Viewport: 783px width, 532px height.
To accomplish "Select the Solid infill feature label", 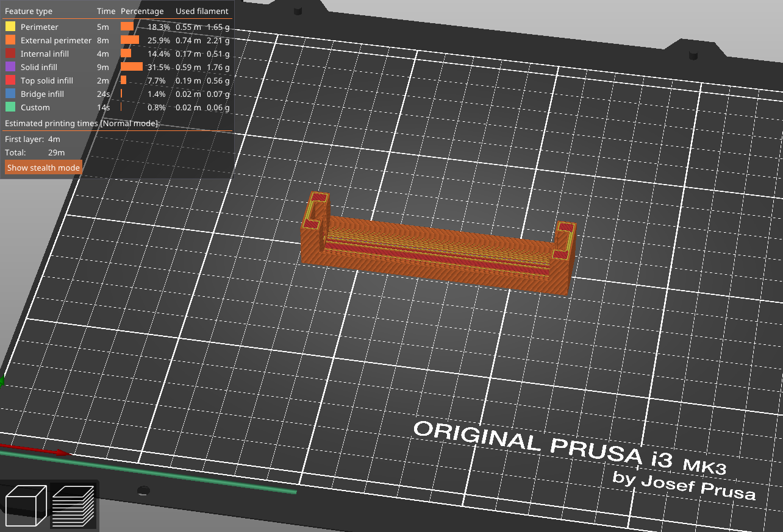I will coord(39,67).
